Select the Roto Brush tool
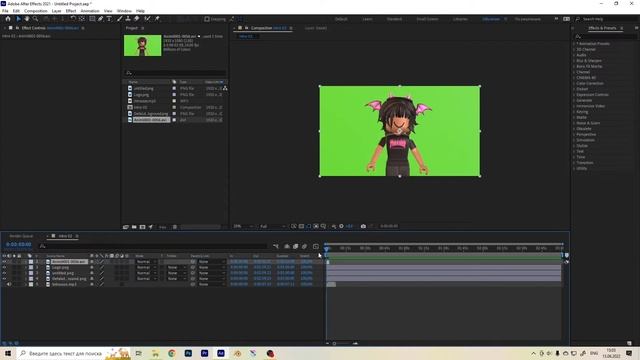 coord(147,19)
